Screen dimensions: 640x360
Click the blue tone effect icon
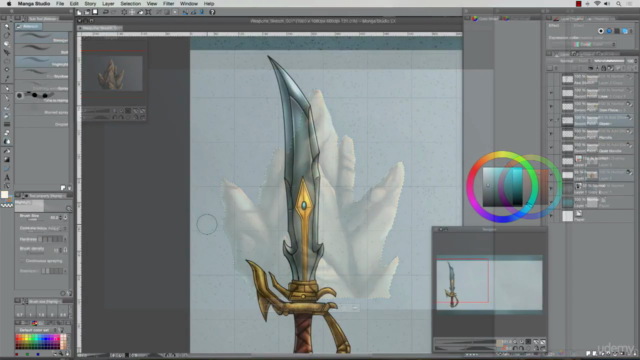pos(609,31)
